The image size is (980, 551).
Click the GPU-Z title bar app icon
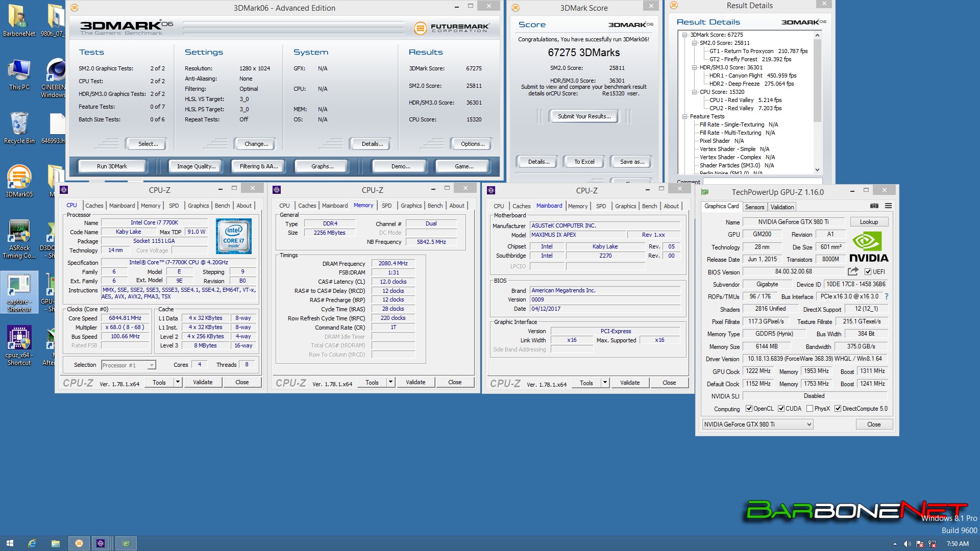click(x=705, y=192)
